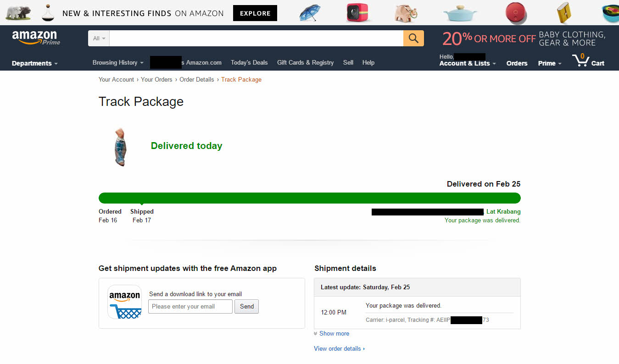Click the green delivery progress bar
Image resolution: width=619 pixels, height=364 pixels.
click(x=310, y=198)
